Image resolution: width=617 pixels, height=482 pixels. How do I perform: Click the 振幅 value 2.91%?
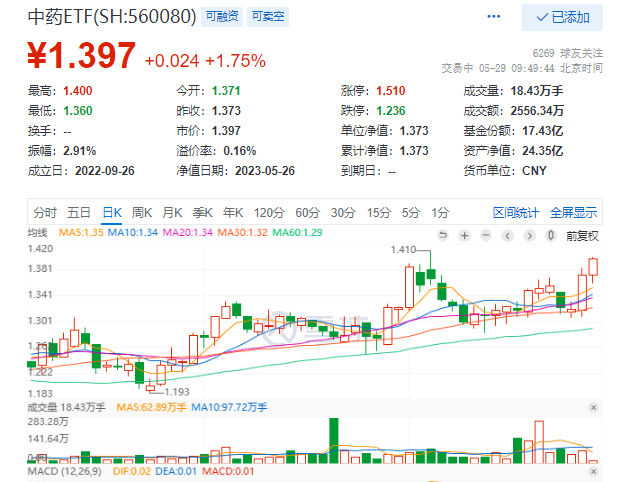(79, 151)
